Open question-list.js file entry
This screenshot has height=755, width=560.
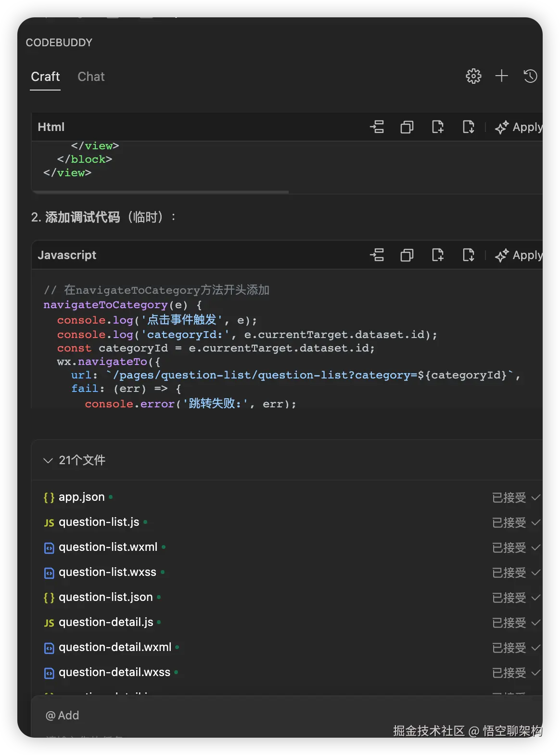pyautogui.click(x=99, y=522)
